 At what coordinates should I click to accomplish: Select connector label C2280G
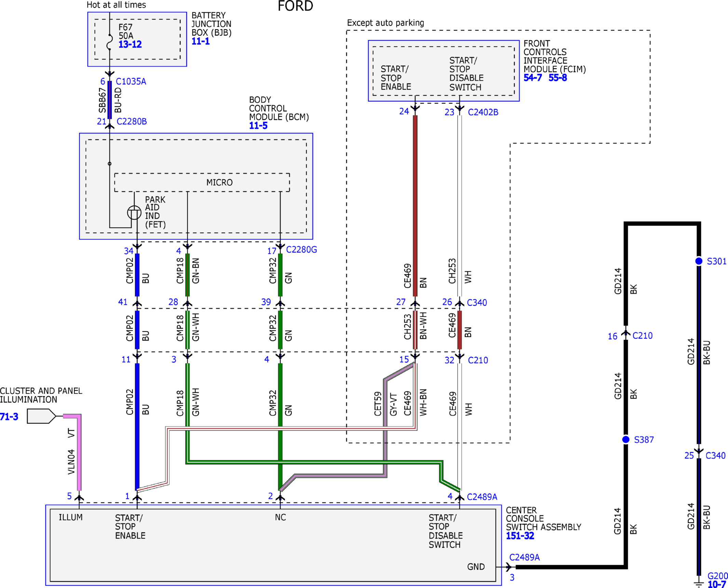pyautogui.click(x=301, y=250)
